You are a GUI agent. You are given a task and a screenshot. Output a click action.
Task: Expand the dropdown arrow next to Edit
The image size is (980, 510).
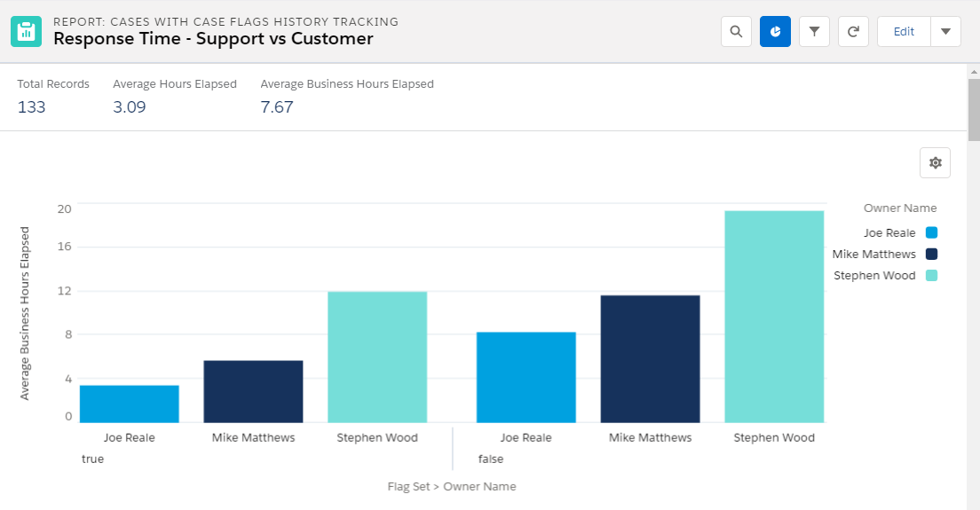945,32
